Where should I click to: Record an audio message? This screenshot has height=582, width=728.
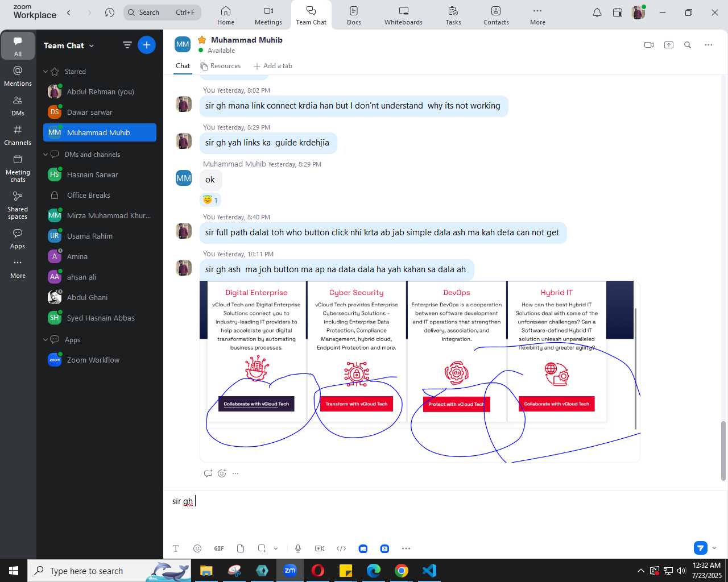coord(298,548)
